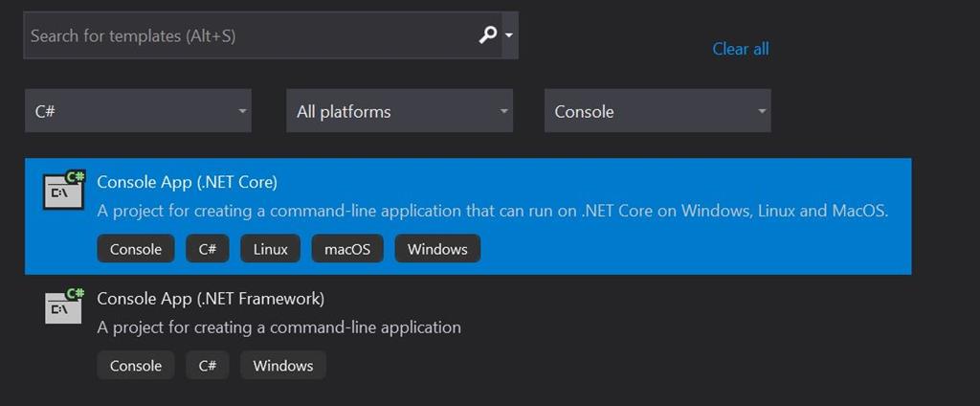980x406 pixels.
Task: Click C# tag under .NET Core template
Action: pos(208,249)
